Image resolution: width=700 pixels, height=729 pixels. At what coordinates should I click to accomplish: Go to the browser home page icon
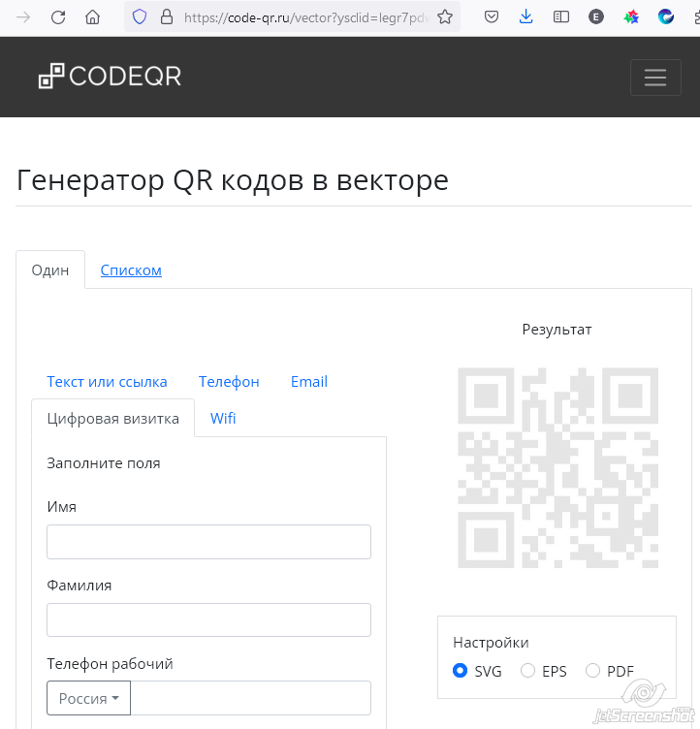click(x=92, y=17)
